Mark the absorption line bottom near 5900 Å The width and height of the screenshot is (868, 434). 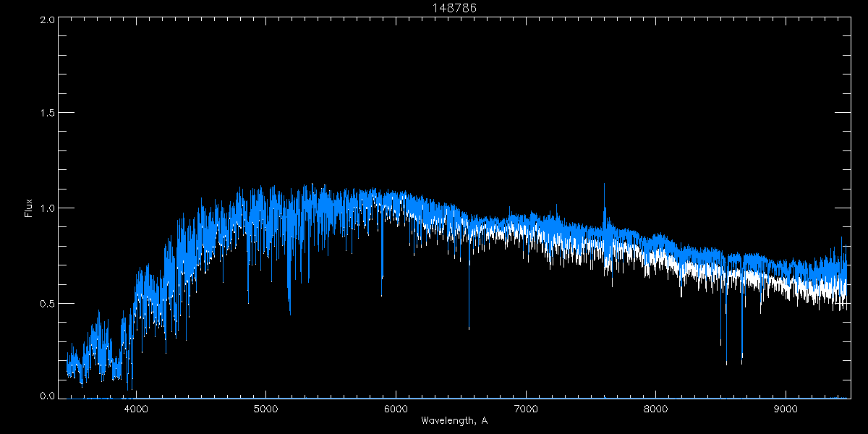tap(382, 294)
